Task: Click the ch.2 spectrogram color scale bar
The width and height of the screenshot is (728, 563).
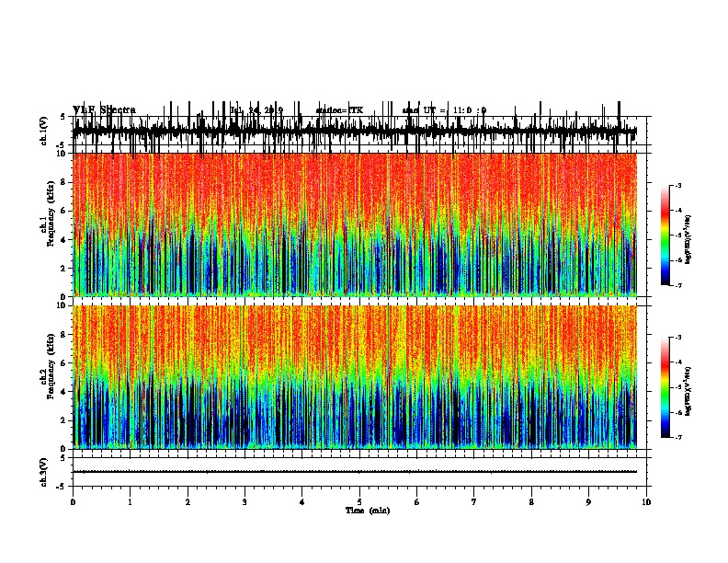Action: [665, 387]
